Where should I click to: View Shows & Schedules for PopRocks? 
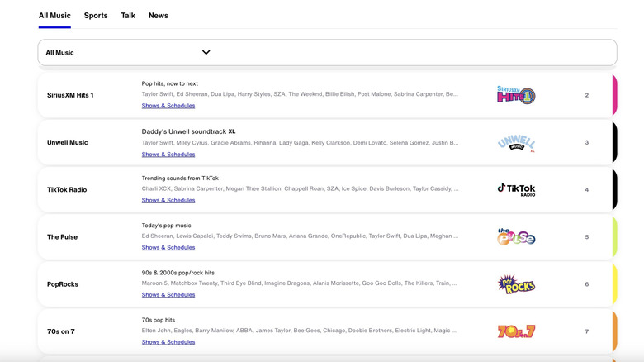[x=168, y=294]
